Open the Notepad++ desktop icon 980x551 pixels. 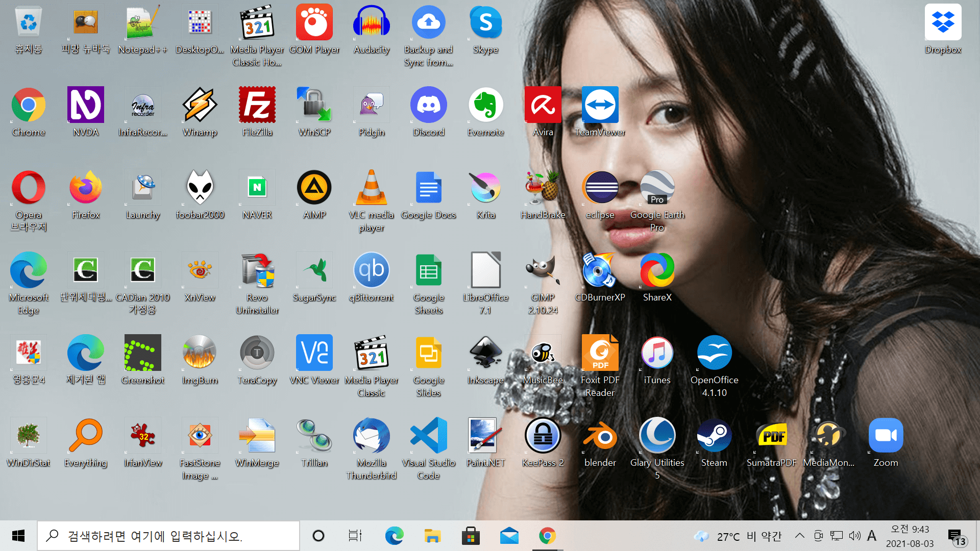coord(143,30)
